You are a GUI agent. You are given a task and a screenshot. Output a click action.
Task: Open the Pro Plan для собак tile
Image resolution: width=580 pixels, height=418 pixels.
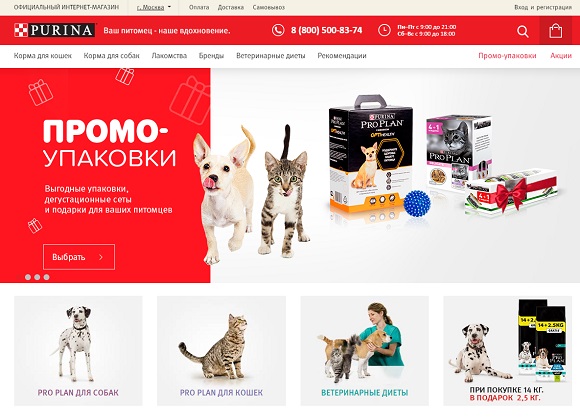[x=78, y=351]
